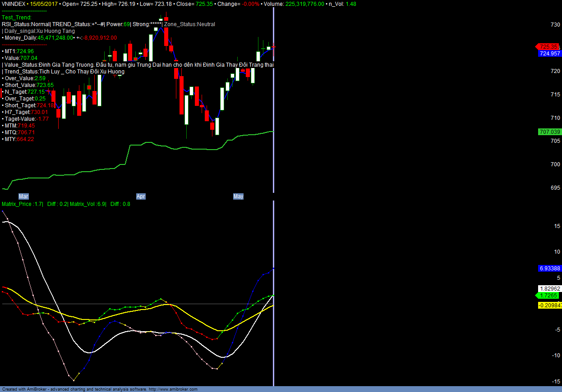
Task: Click the MTY value 664.22
Action: 25,139
